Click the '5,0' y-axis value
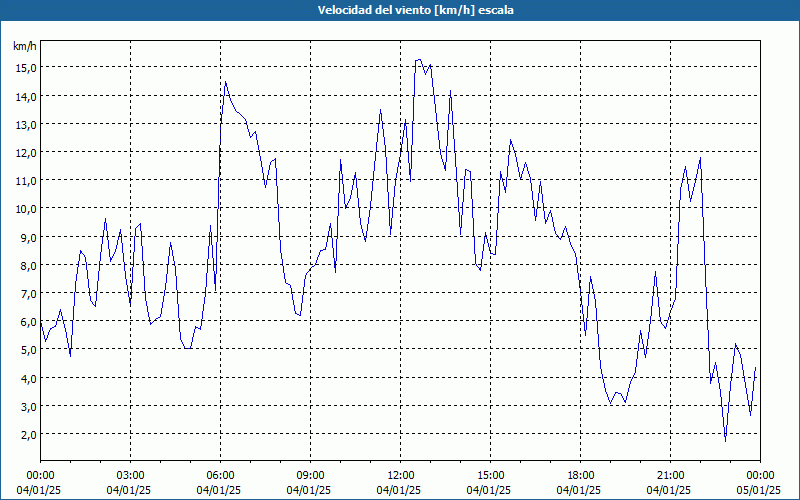Screen dimensions: 800x500 tap(27, 349)
